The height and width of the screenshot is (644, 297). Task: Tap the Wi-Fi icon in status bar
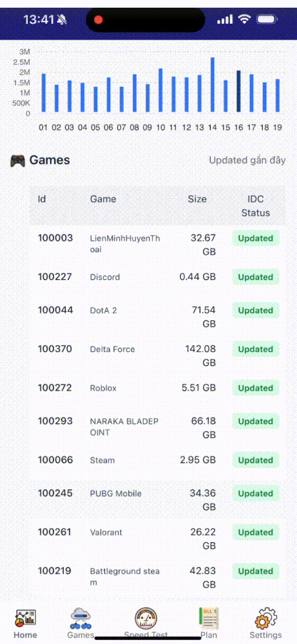[245, 20]
